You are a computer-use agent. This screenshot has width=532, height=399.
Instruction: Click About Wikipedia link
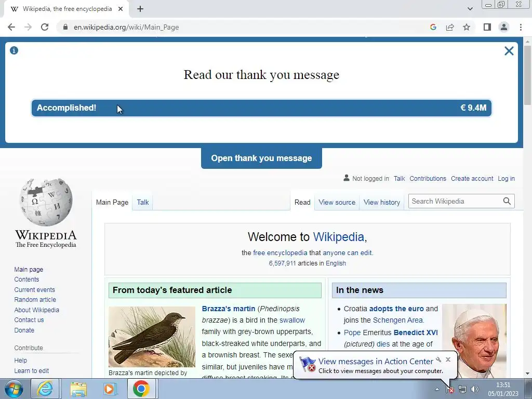point(37,310)
